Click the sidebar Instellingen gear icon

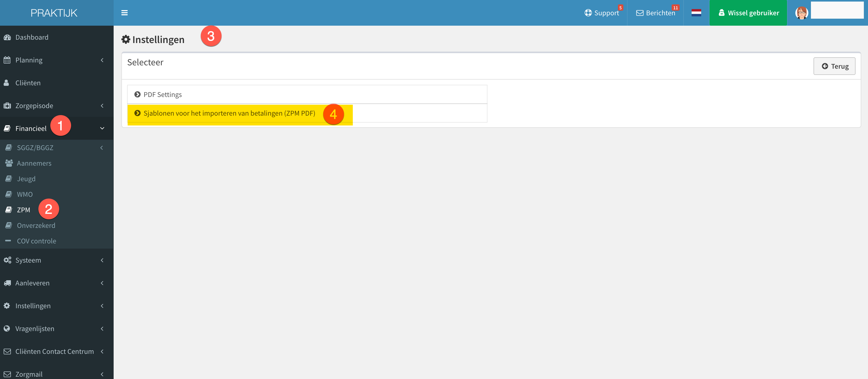tap(7, 306)
